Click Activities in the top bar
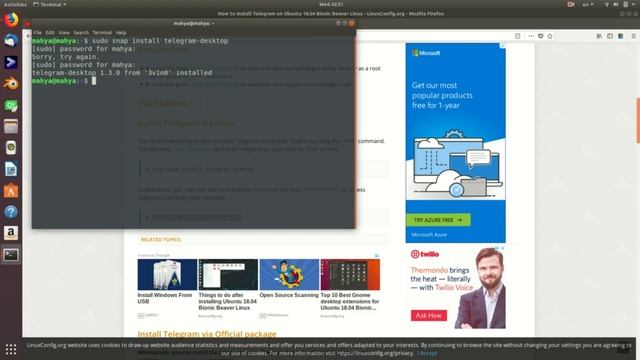The height and width of the screenshot is (360, 640). click(15, 4)
